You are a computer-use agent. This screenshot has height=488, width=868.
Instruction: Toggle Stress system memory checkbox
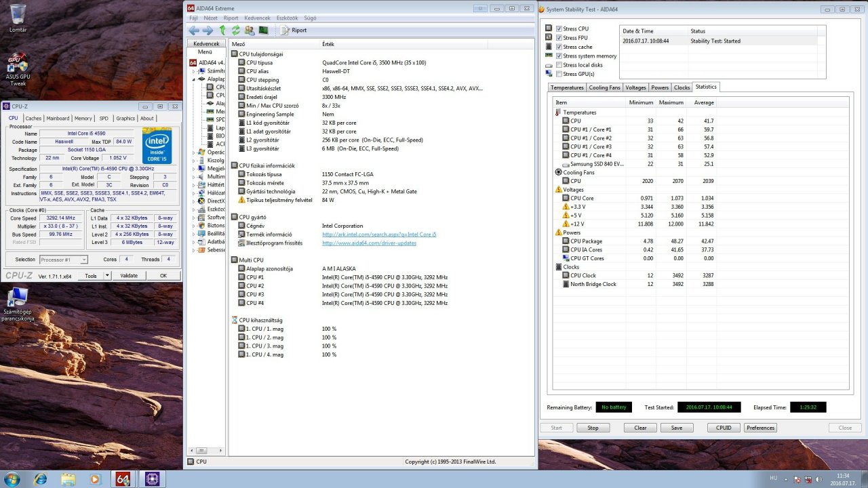[559, 56]
